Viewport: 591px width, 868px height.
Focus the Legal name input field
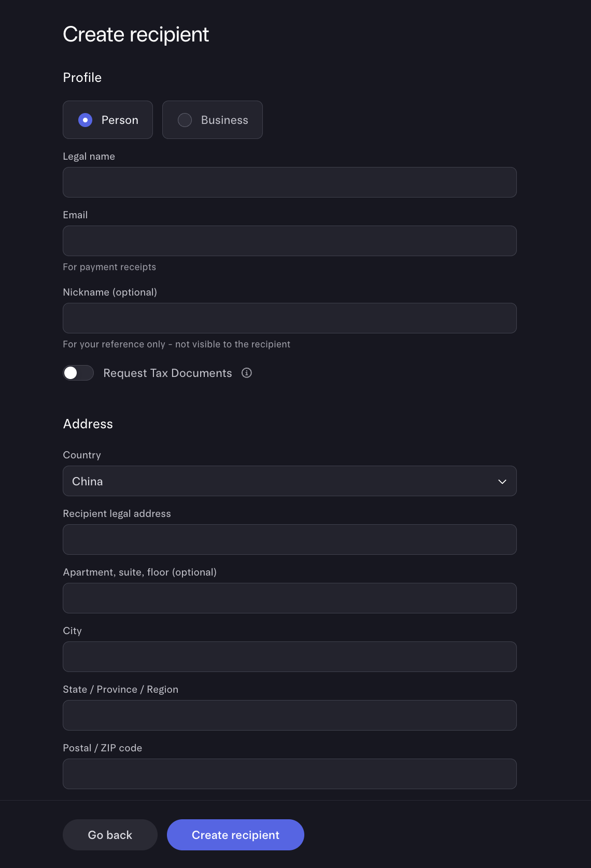point(290,182)
